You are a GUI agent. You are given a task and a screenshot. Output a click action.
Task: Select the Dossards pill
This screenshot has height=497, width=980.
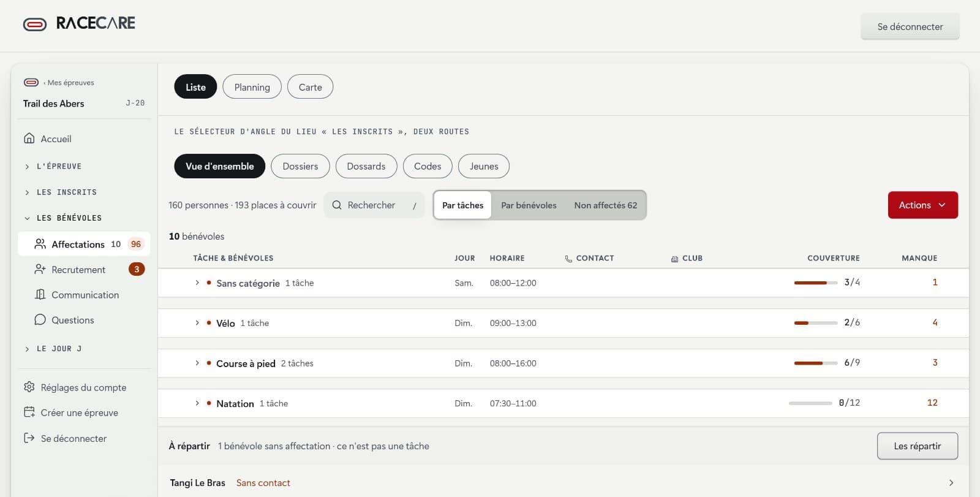point(366,166)
